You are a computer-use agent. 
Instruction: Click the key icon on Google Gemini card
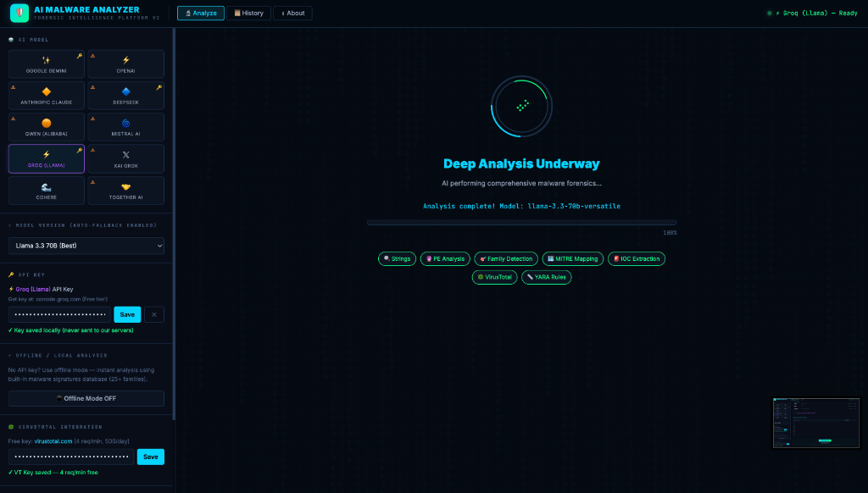[79, 56]
